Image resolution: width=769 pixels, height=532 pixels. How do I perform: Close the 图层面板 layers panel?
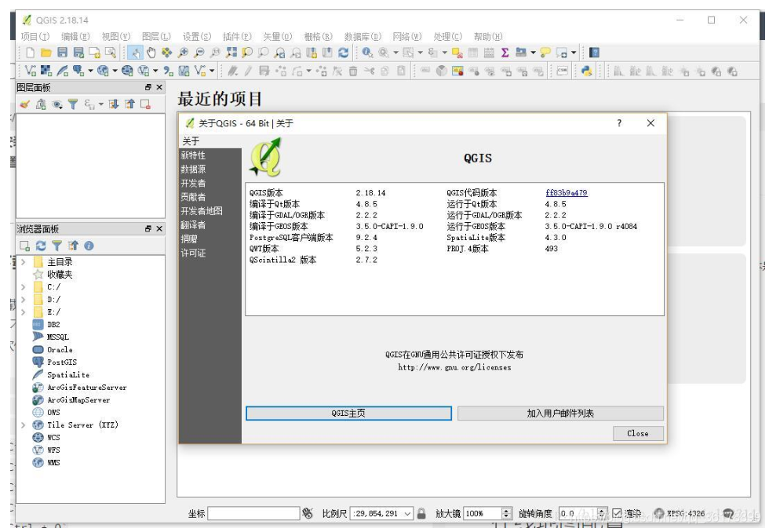tap(159, 87)
